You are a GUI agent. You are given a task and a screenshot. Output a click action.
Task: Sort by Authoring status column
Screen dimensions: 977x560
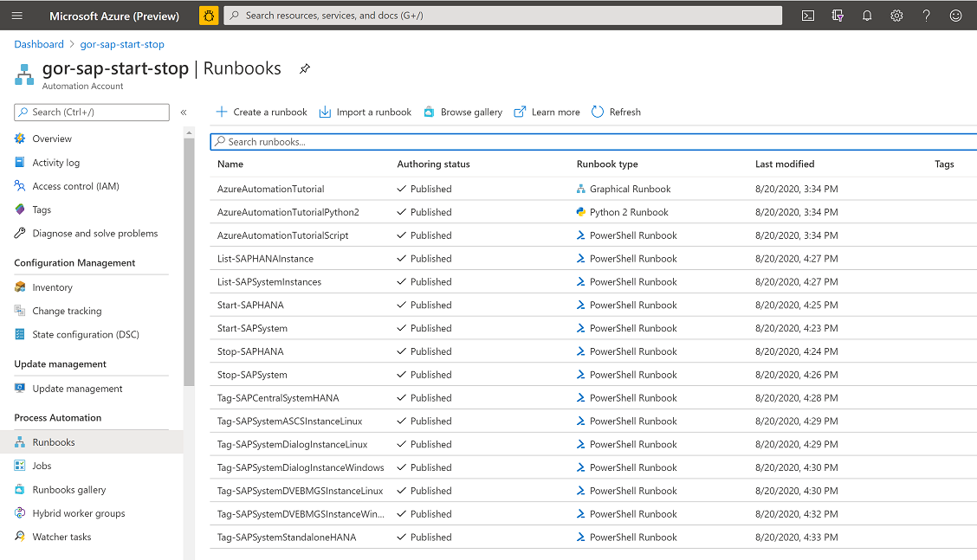coord(433,164)
